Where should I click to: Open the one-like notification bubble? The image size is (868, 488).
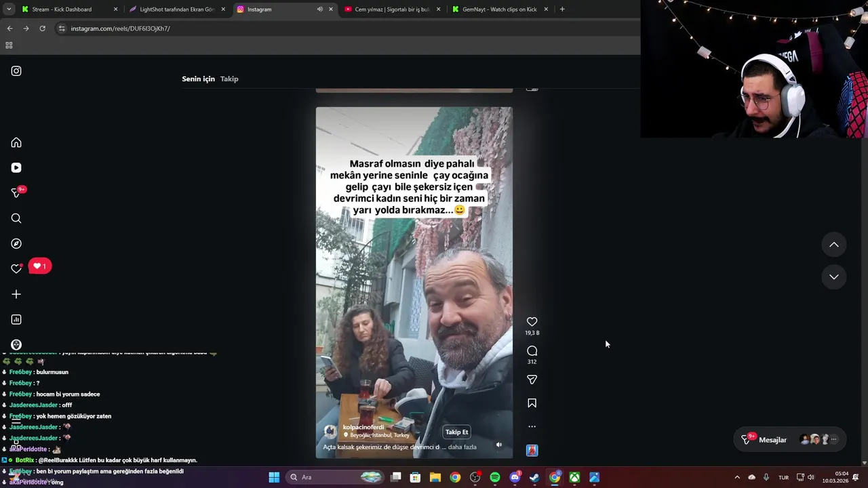point(40,266)
